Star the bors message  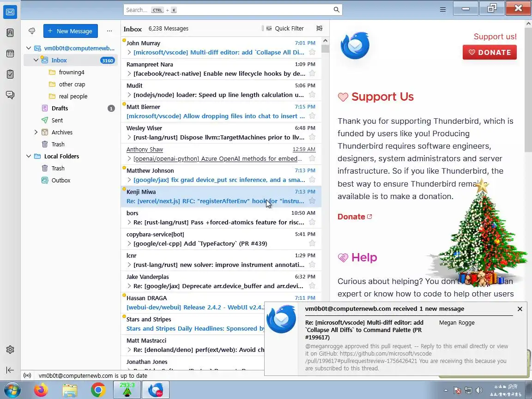pos(312,222)
